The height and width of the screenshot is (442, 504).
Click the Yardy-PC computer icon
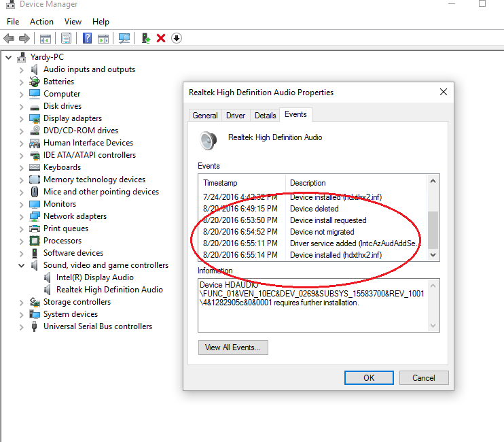pyautogui.click(x=22, y=57)
